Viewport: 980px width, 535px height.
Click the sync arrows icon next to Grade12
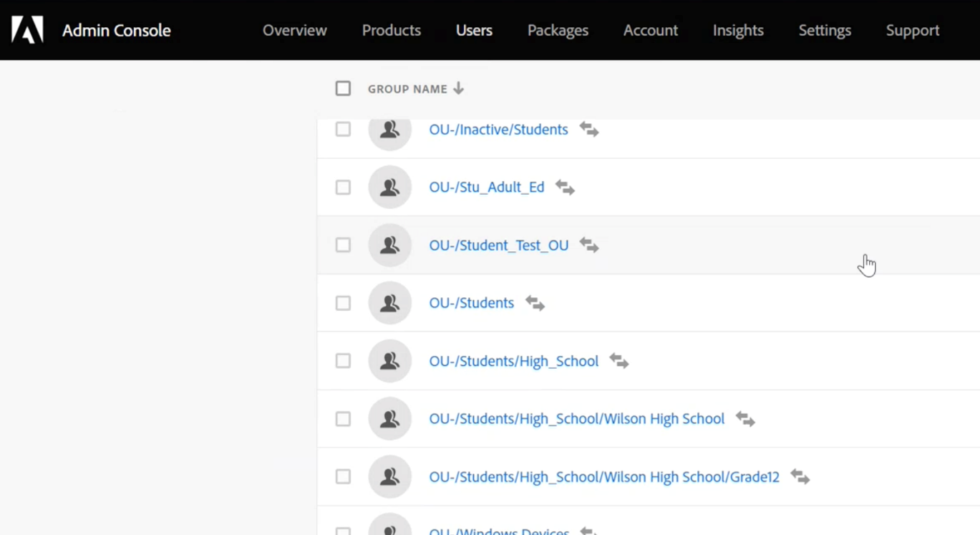tap(800, 477)
